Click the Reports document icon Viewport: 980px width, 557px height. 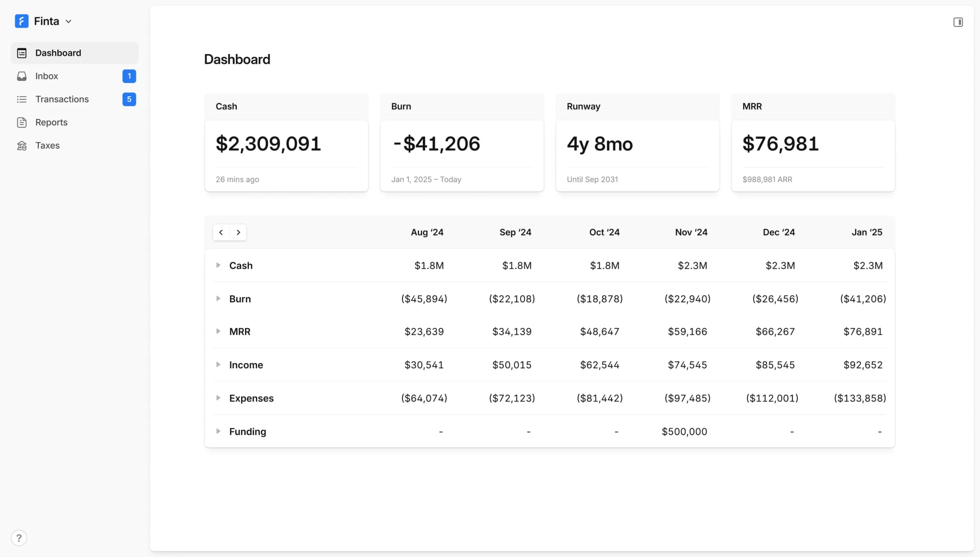pos(22,123)
